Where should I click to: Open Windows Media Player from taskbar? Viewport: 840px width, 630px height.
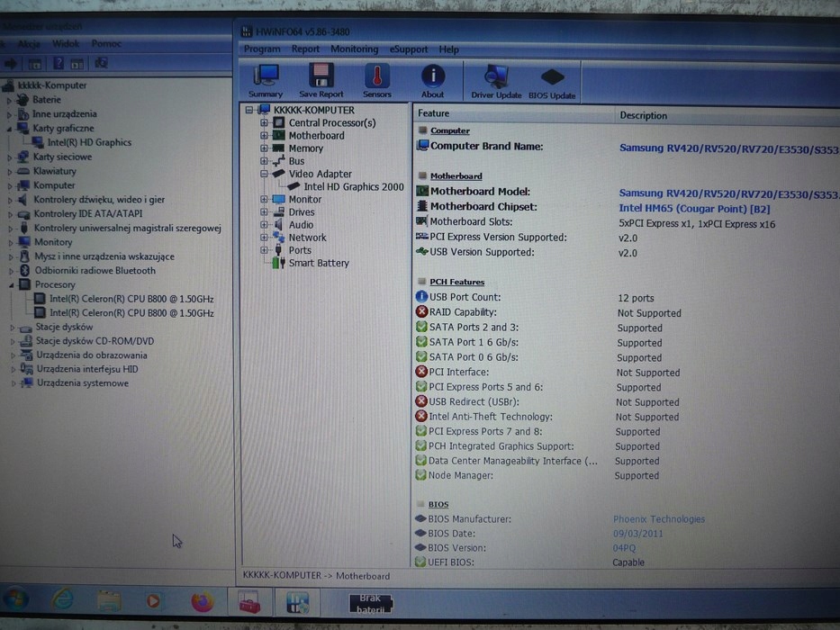tap(153, 601)
